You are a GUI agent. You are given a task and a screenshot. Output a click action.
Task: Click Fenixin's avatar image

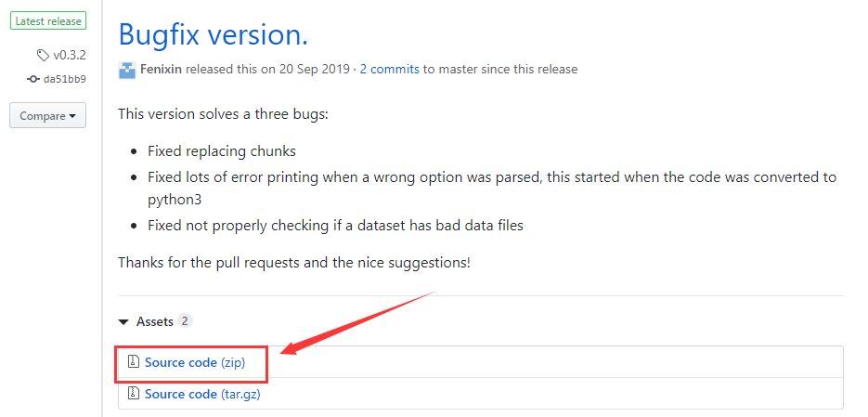(127, 70)
